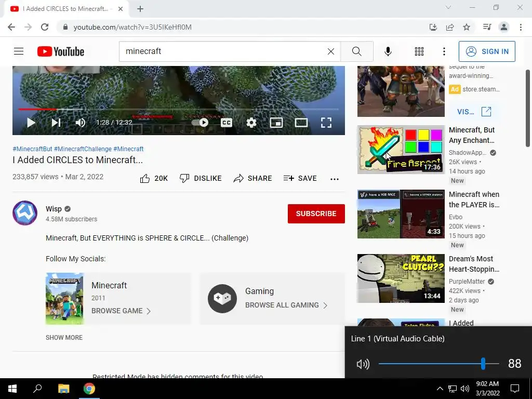The image size is (532, 399).
Task: Reload the YouTube page
Action: click(45, 27)
